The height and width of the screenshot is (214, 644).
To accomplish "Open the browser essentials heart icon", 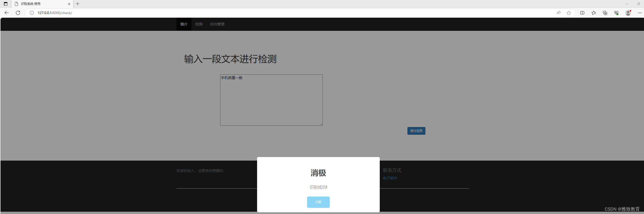I will (x=616, y=13).
